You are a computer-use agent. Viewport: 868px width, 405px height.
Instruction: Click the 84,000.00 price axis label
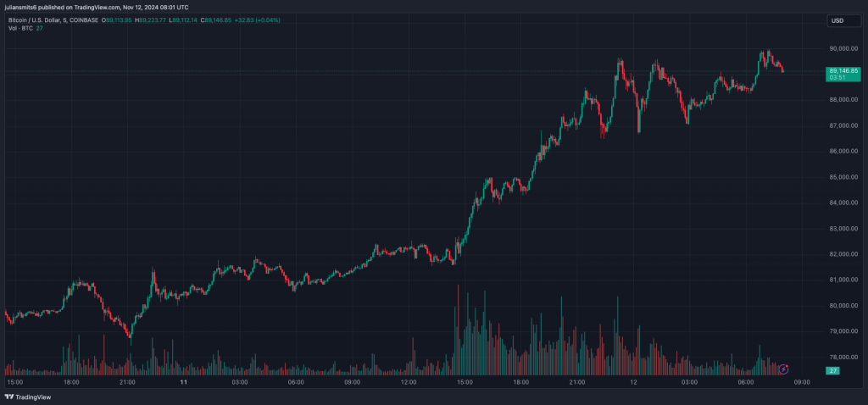point(843,202)
